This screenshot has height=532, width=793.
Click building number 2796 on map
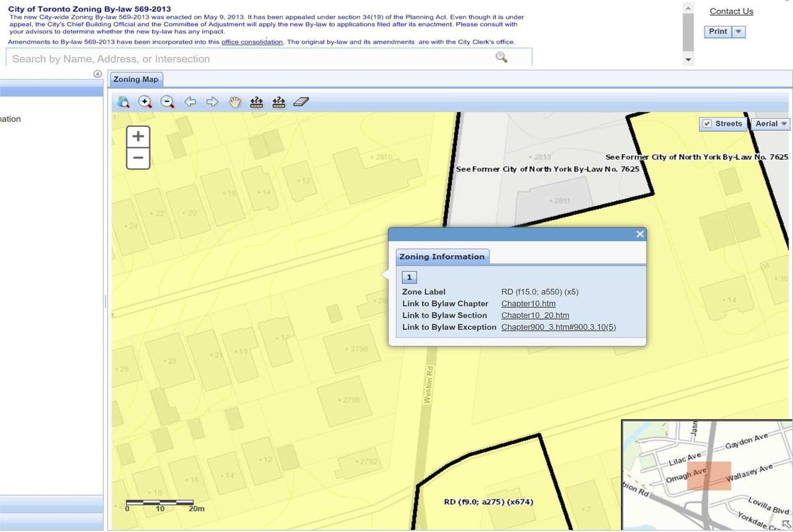click(350, 400)
